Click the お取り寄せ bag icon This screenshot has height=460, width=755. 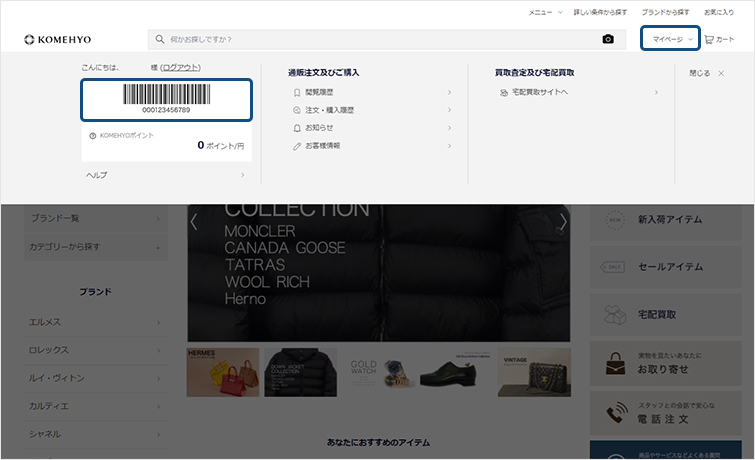[x=615, y=364]
